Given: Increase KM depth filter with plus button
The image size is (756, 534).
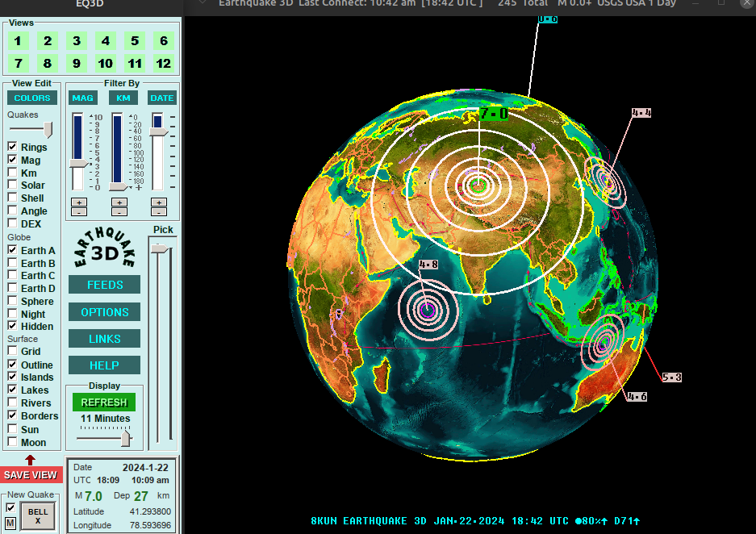Looking at the screenshot, I should pyautogui.click(x=119, y=202).
